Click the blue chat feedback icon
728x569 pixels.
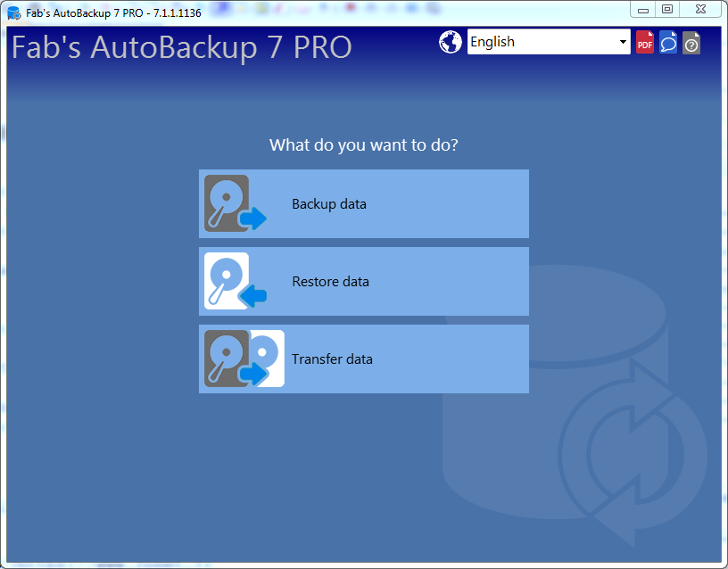pyautogui.click(x=668, y=42)
